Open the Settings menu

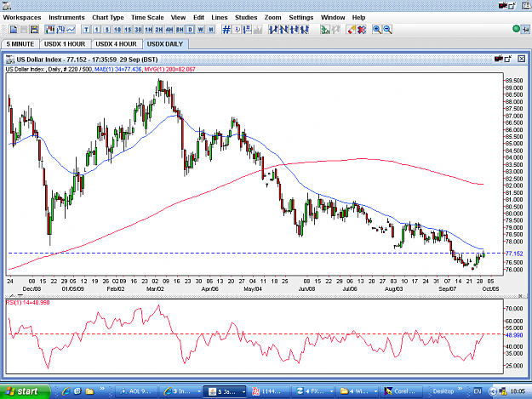click(301, 18)
